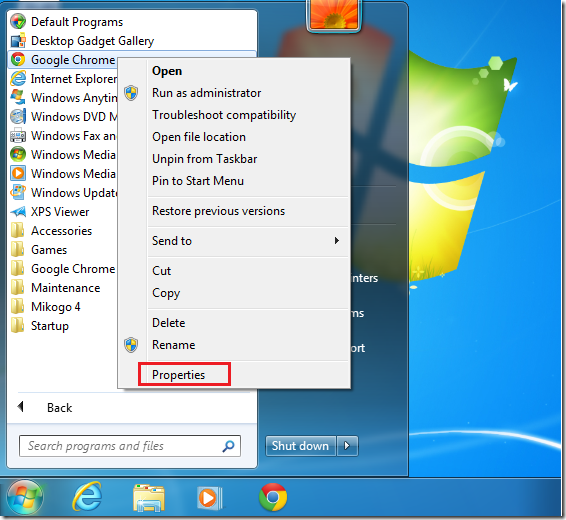Choose Rename in the context menu
The height and width of the screenshot is (520, 566).
click(174, 345)
